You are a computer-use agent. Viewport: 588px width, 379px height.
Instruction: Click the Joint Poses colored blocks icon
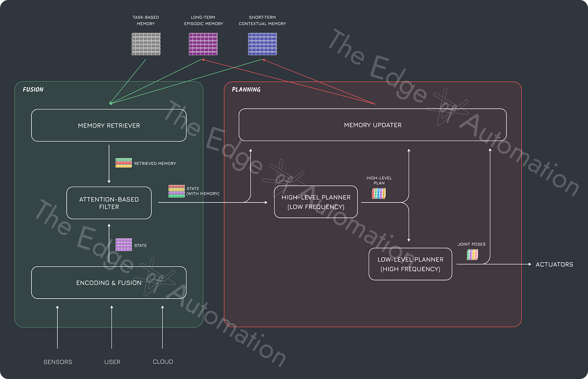coord(472,255)
